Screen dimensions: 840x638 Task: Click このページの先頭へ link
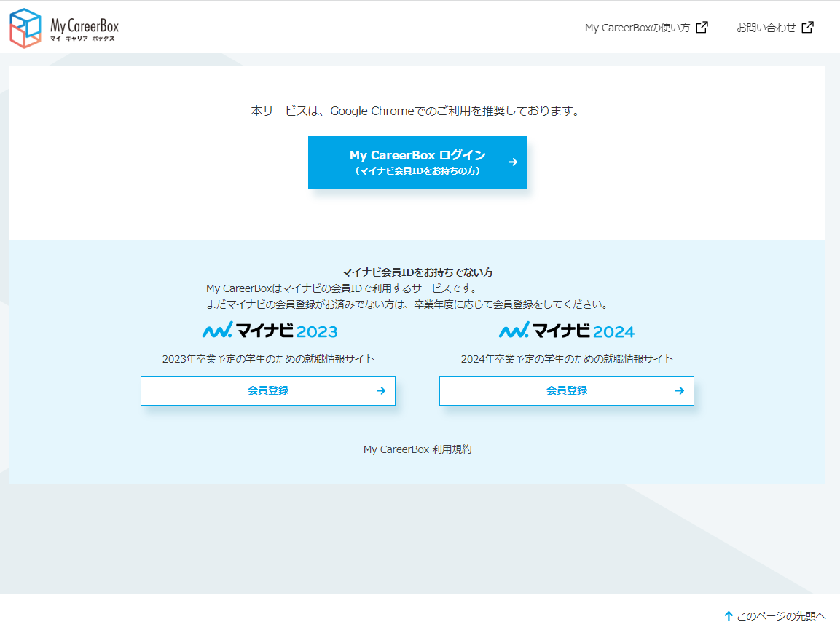pyautogui.click(x=774, y=616)
